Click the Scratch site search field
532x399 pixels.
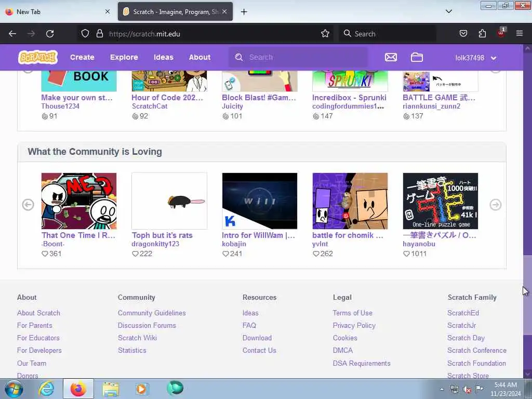[298, 57]
